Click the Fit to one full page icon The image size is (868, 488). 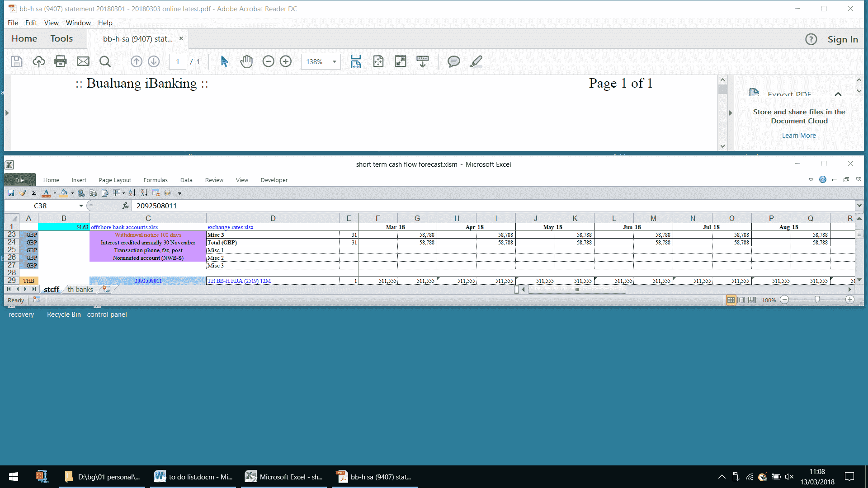pyautogui.click(x=378, y=61)
